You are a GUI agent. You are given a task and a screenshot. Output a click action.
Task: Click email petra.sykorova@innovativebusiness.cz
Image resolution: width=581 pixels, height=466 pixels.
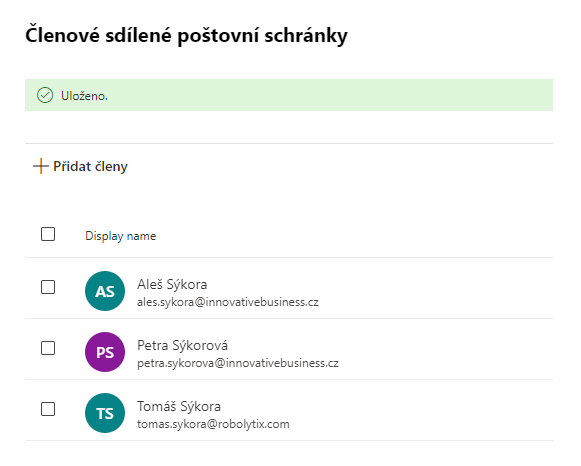click(238, 363)
